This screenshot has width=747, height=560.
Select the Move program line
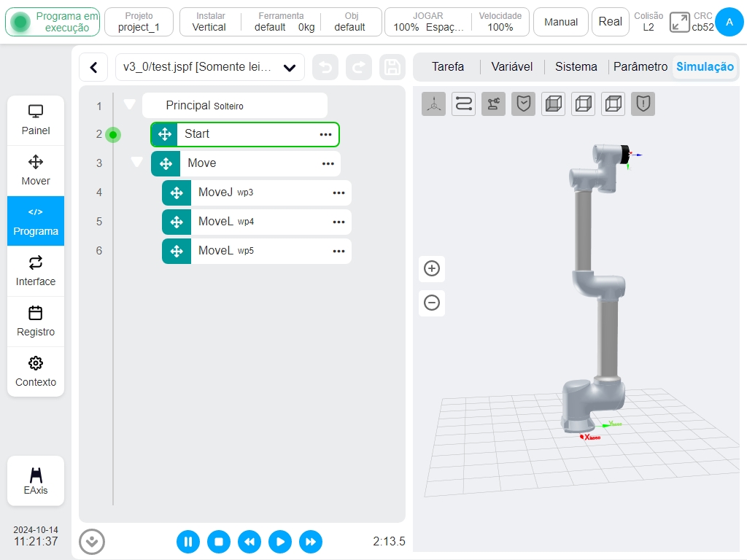point(246,164)
